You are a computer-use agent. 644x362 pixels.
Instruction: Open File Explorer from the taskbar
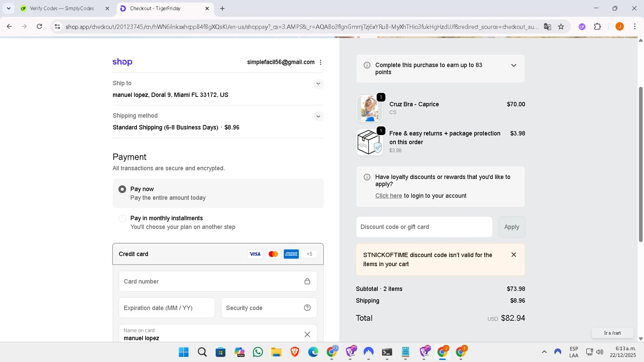276,352
